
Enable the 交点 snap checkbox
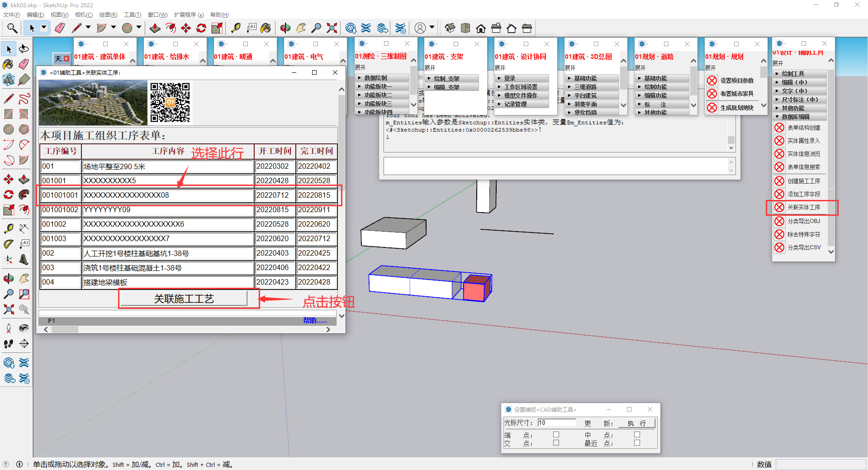[x=556, y=443]
